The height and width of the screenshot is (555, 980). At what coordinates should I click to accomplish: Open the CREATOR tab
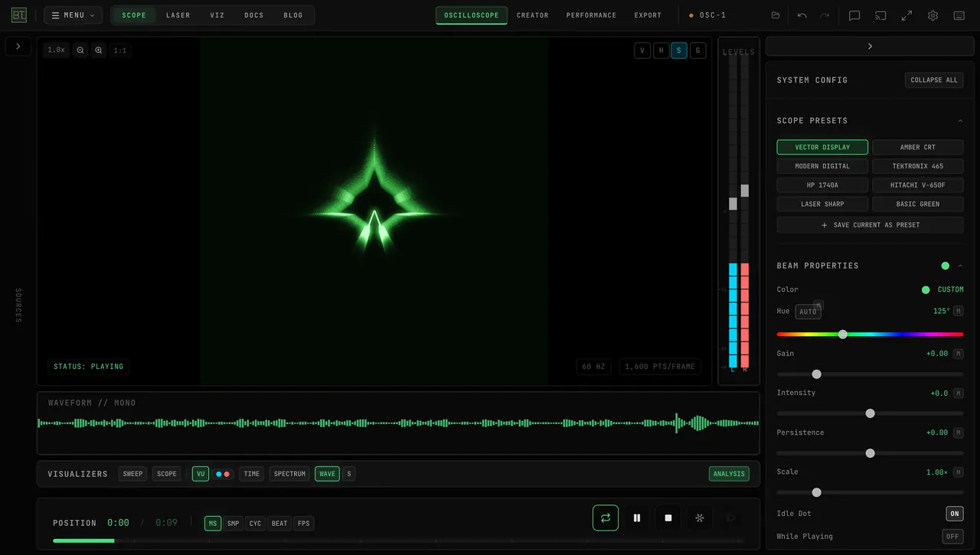pyautogui.click(x=533, y=15)
